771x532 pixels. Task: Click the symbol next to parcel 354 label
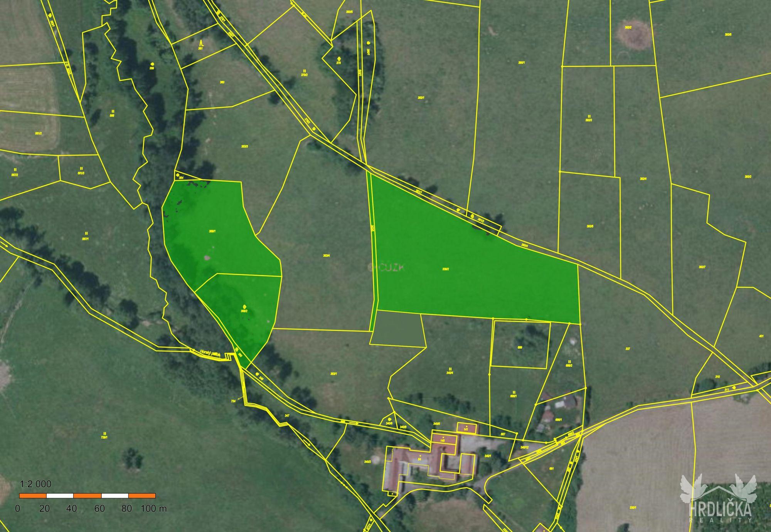click(178, 175)
